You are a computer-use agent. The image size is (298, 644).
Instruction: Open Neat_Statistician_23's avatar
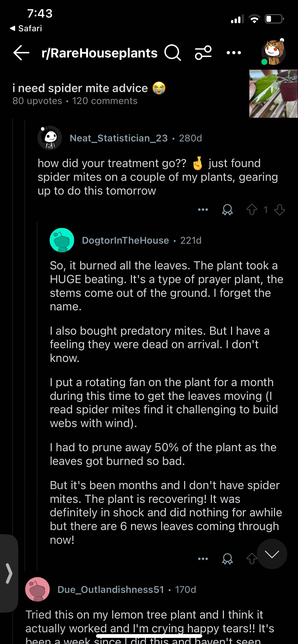(50, 138)
